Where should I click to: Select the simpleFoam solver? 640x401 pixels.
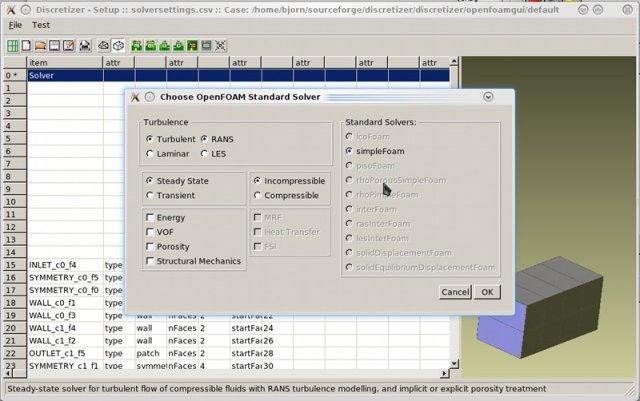click(375, 151)
